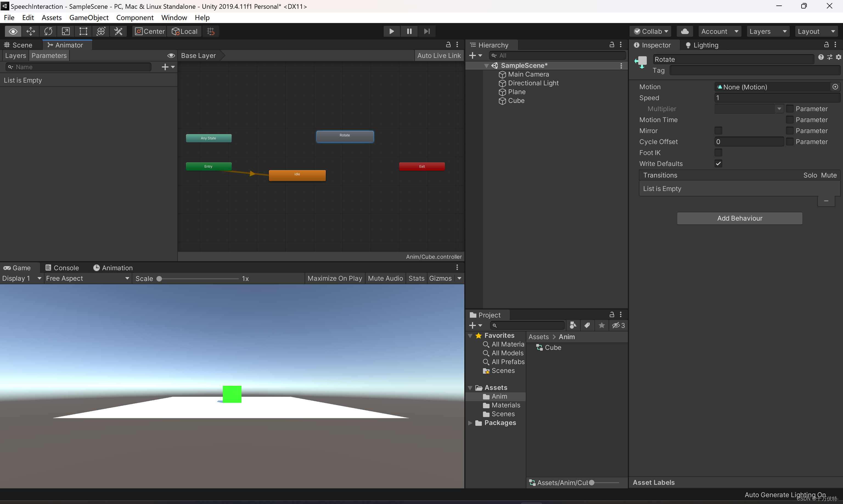Toggle the Animator layer eye visibility
The width and height of the screenshot is (843, 504).
pos(171,56)
